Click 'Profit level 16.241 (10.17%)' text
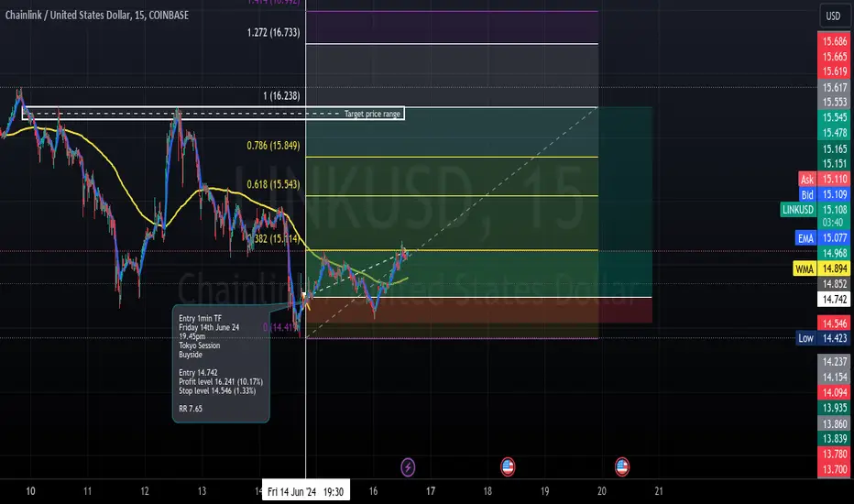The width and height of the screenshot is (854, 504). coord(221,382)
